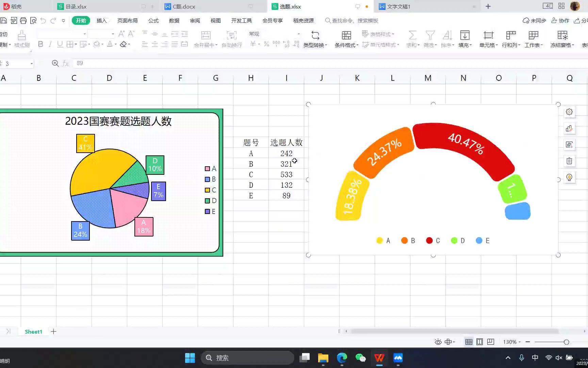Toggle italic formatting

pyautogui.click(x=50, y=44)
